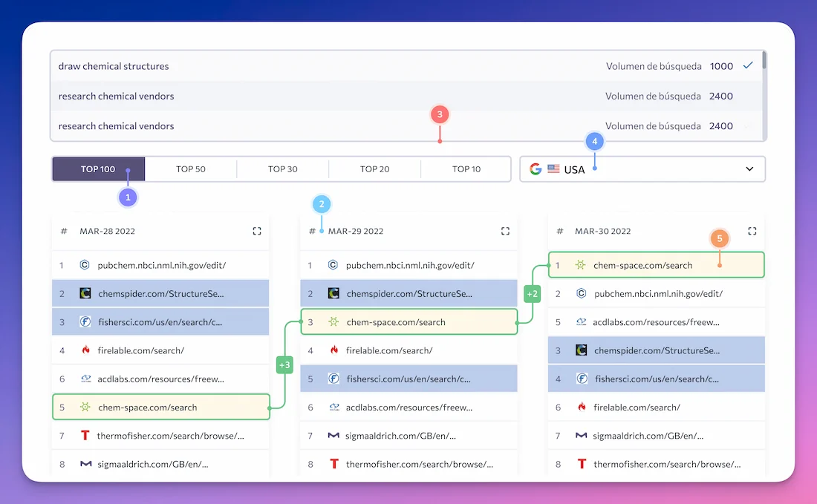
Task: Open chem-space.com/search link in MAR-30 column
Action: click(642, 265)
